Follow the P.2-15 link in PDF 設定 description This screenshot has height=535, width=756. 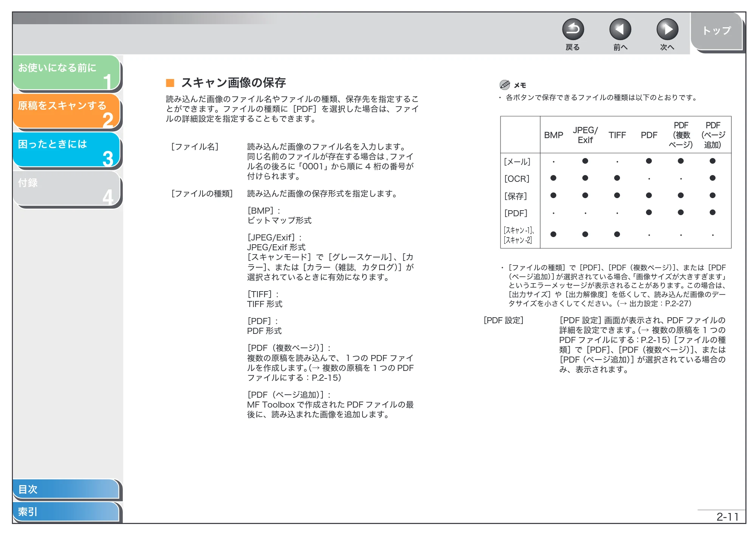point(642,335)
